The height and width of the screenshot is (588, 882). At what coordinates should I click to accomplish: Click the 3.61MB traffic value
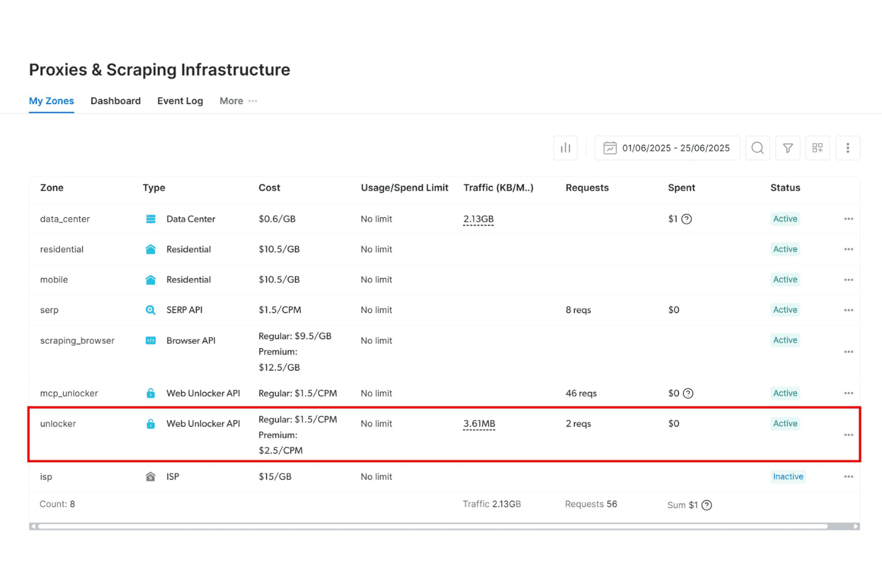[479, 424]
